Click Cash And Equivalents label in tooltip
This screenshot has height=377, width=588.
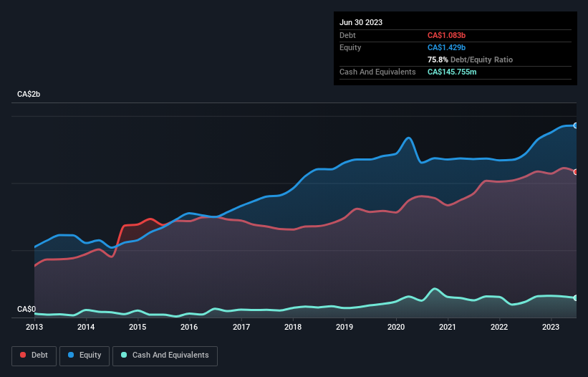(377, 72)
